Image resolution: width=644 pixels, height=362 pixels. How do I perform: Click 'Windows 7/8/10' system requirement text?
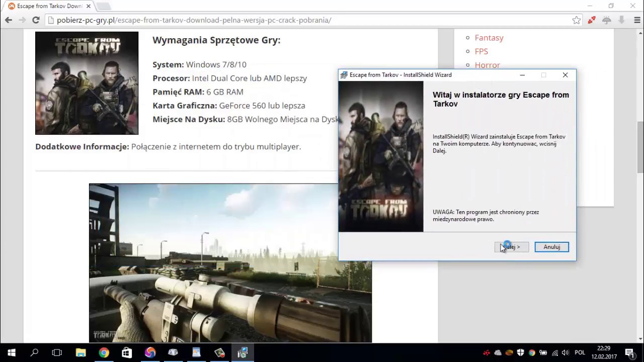pos(216,65)
